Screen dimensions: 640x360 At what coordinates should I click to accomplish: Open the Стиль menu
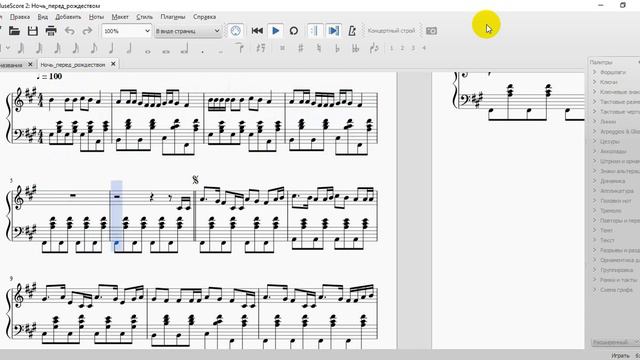[144, 17]
